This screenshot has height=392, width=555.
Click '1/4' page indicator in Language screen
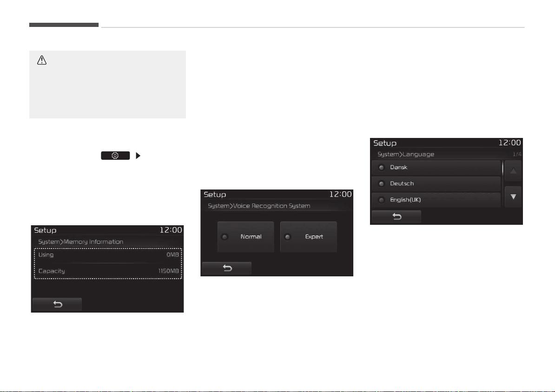(517, 154)
